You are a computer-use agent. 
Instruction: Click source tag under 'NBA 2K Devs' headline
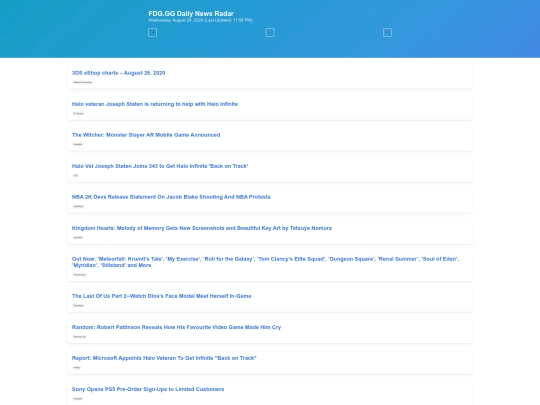click(79, 206)
